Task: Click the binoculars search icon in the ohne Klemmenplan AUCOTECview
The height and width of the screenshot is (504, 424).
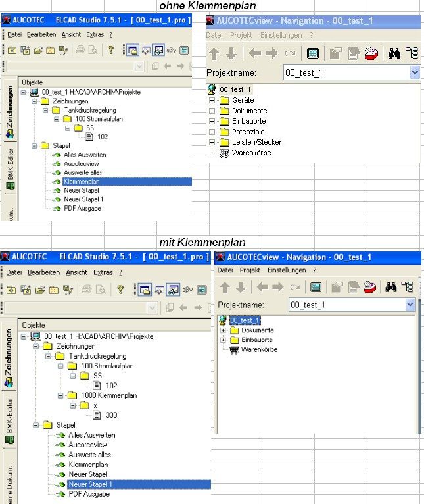Action: click(x=394, y=53)
